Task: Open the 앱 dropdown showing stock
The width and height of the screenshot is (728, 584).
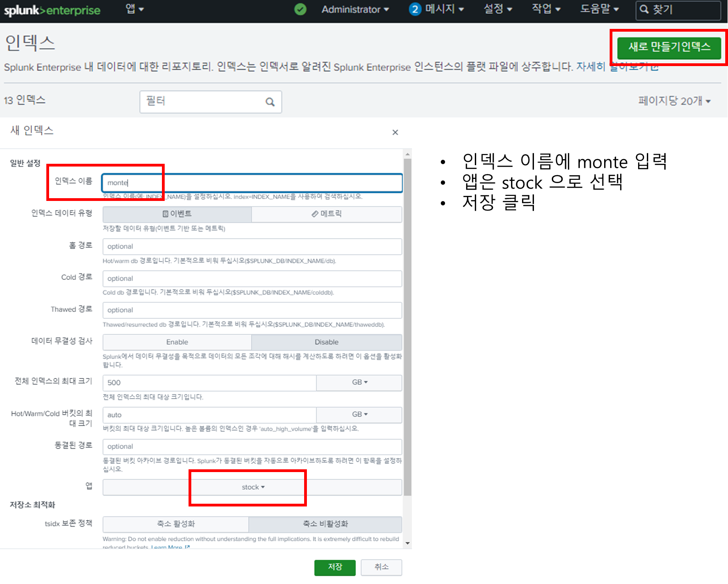Action: [x=252, y=487]
